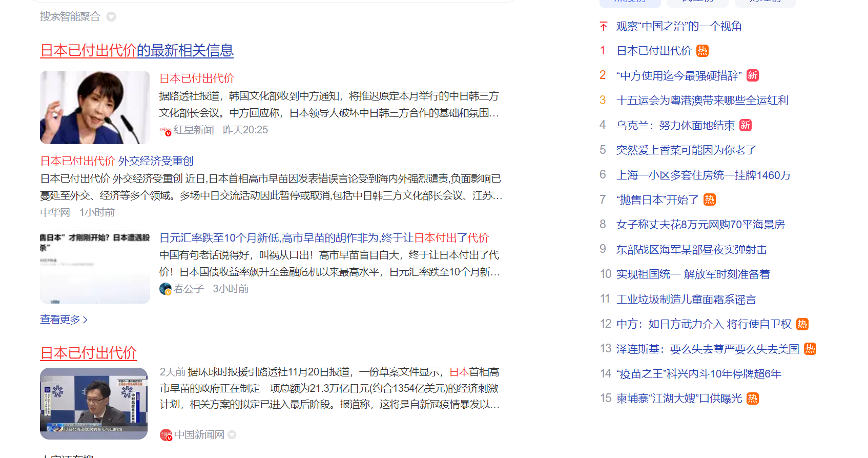Expand 查看更多 to show more results
Viewport: 868px width, 458px height.
point(64,320)
